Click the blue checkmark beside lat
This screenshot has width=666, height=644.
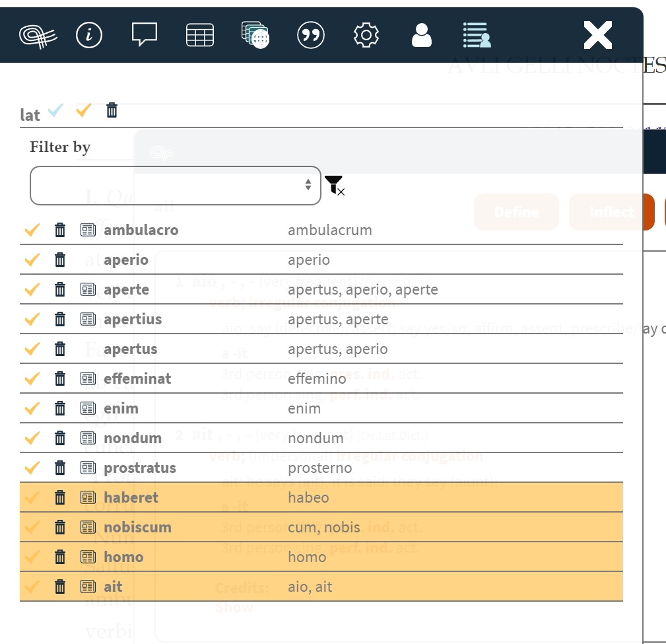tap(55, 110)
